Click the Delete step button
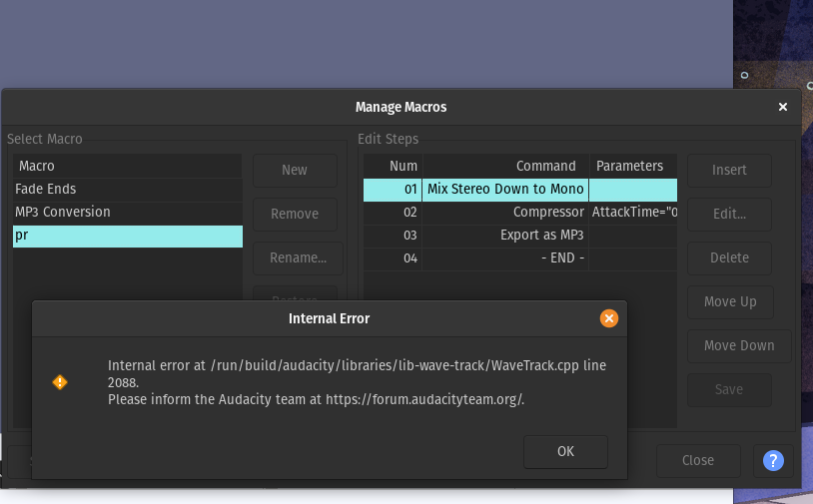813x504 pixels. [729, 257]
